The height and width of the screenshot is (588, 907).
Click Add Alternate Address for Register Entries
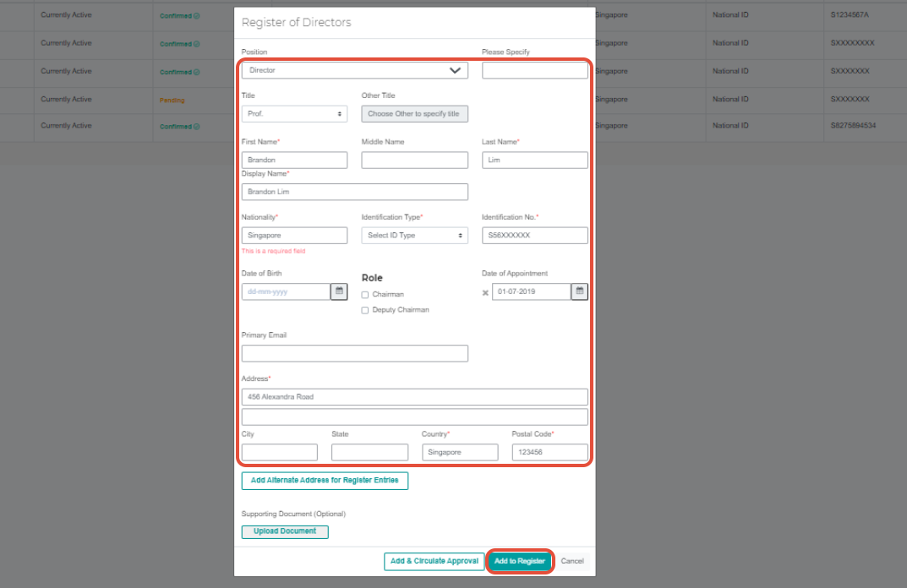(x=325, y=480)
